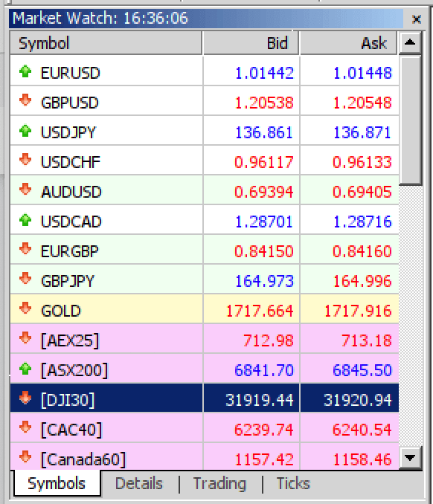
Task: Select the EURUSD symbol name
Action: (71, 73)
